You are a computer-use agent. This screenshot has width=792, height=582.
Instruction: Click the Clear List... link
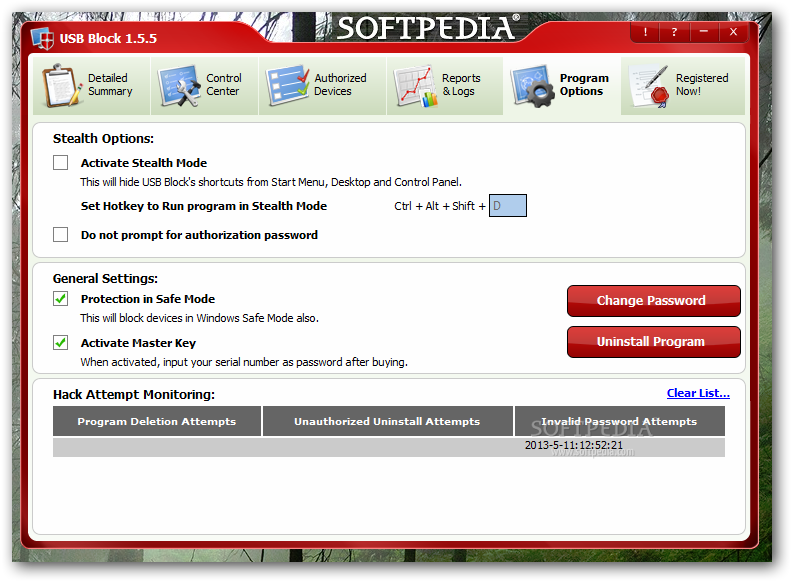(698, 393)
